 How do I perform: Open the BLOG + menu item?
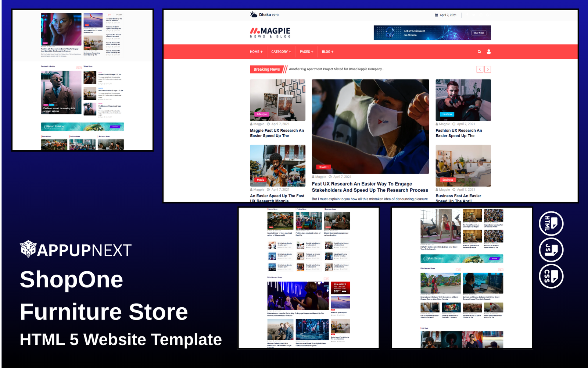coord(327,52)
